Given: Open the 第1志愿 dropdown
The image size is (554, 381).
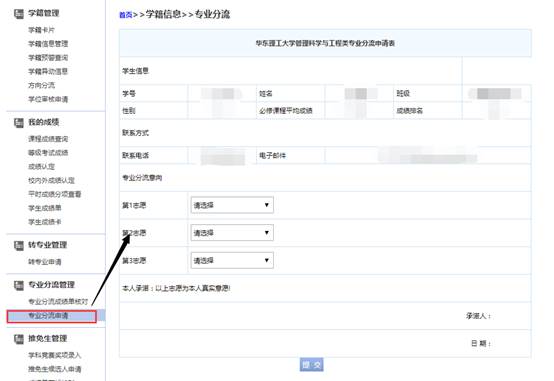Looking at the screenshot, I should coord(232,205).
